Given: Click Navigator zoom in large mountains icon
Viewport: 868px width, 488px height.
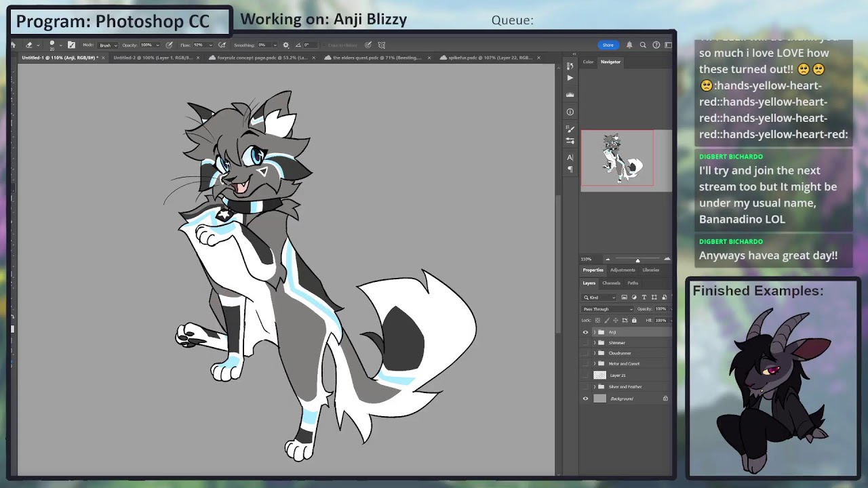Looking at the screenshot, I should point(667,259).
